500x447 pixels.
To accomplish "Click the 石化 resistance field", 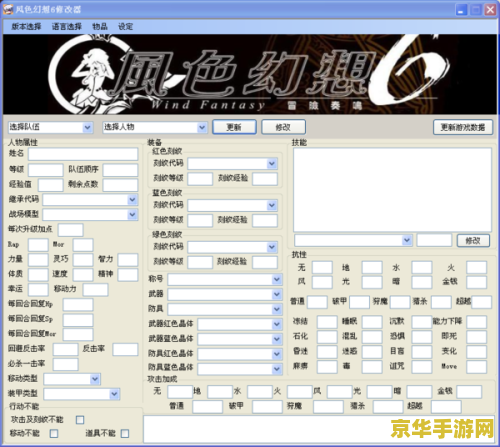I will [327, 337].
